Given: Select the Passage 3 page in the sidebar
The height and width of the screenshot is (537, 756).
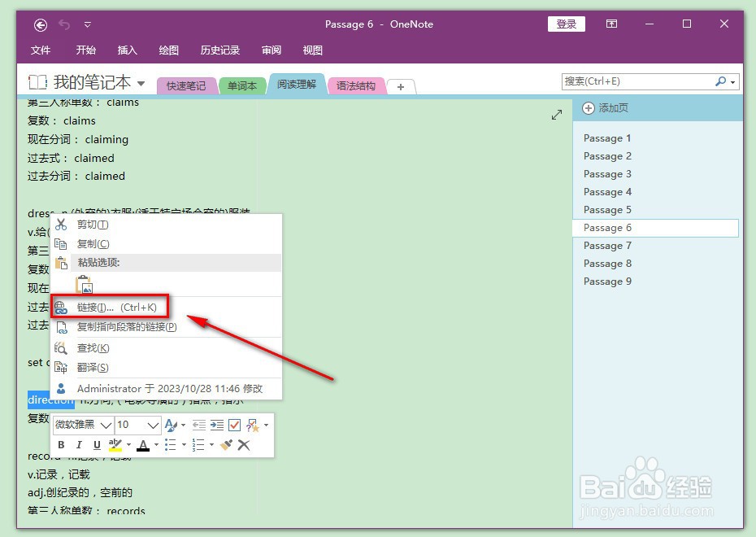Looking at the screenshot, I should tap(607, 173).
